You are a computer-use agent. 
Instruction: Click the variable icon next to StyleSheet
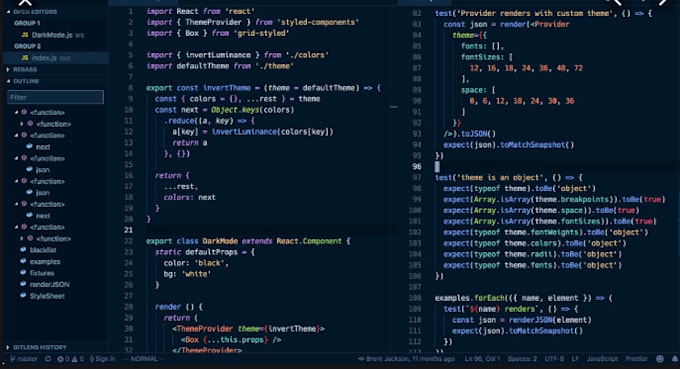(23, 296)
